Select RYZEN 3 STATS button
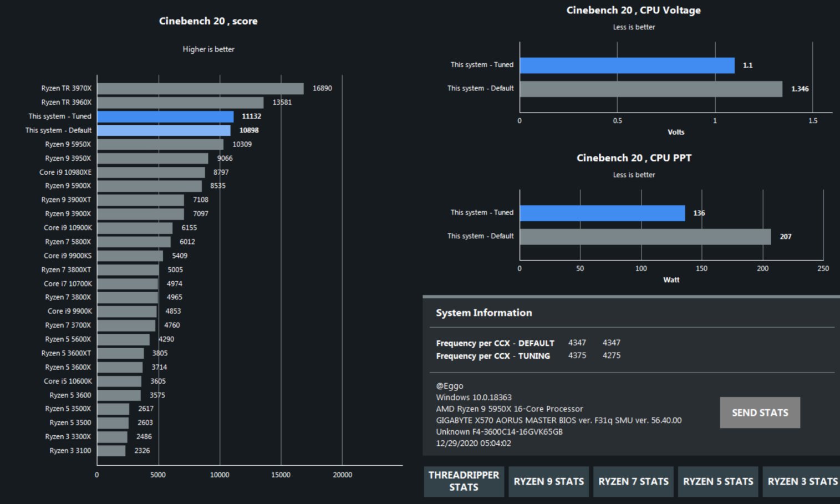This screenshot has width=840, height=504. click(801, 481)
